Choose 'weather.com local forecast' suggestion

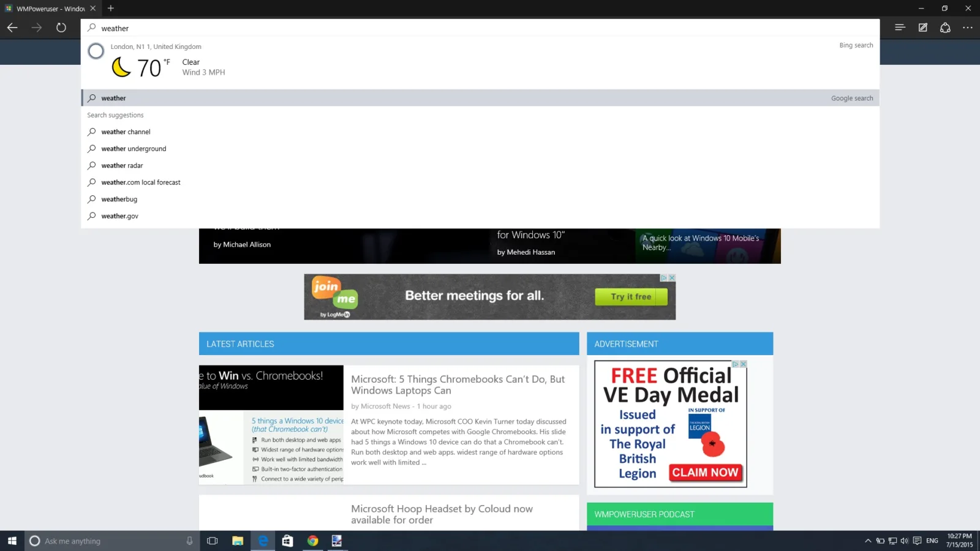(480, 182)
